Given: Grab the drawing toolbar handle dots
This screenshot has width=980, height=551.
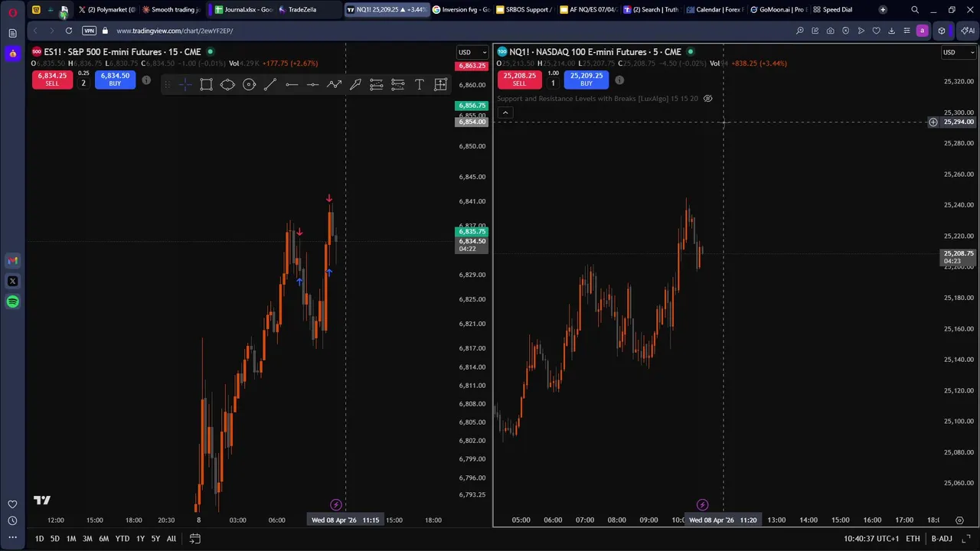Looking at the screenshot, I should click(168, 84).
